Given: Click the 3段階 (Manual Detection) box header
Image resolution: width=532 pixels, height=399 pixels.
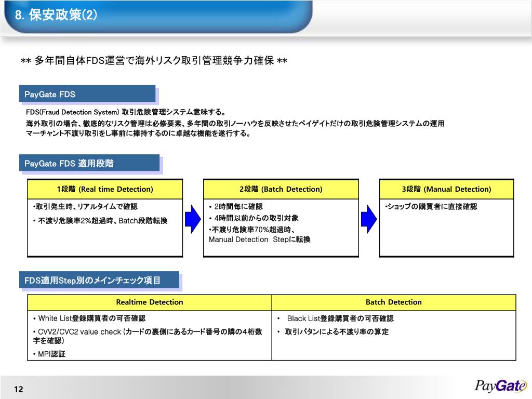Looking at the screenshot, I should pyautogui.click(x=446, y=189).
